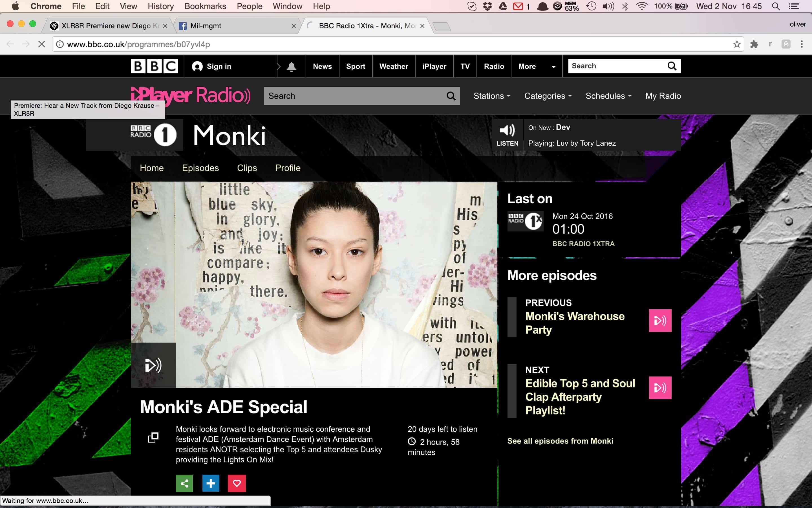Open the People menu
This screenshot has width=812, height=508.
pos(249,6)
